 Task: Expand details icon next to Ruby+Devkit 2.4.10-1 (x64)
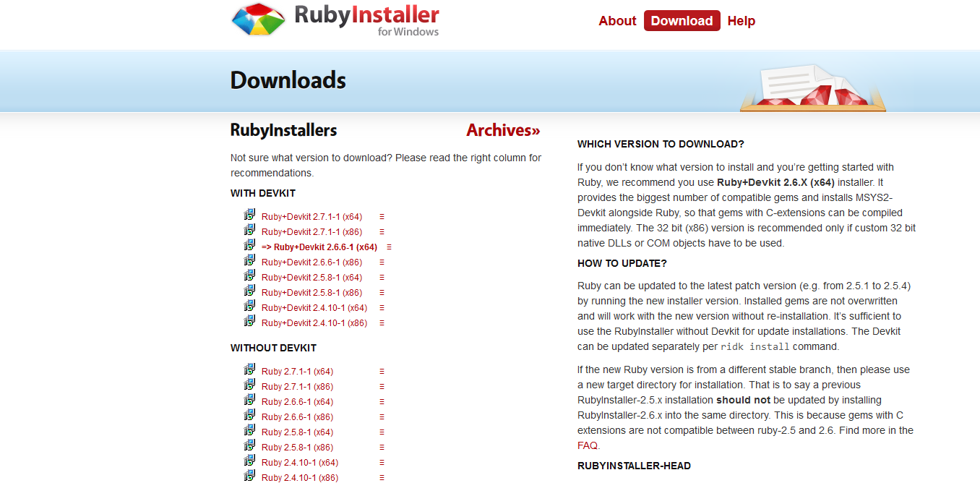coord(382,308)
